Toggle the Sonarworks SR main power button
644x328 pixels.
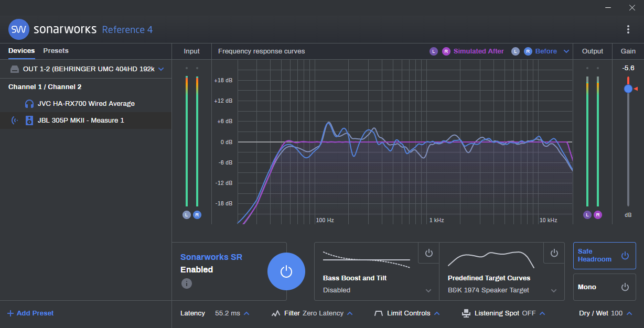(286, 271)
